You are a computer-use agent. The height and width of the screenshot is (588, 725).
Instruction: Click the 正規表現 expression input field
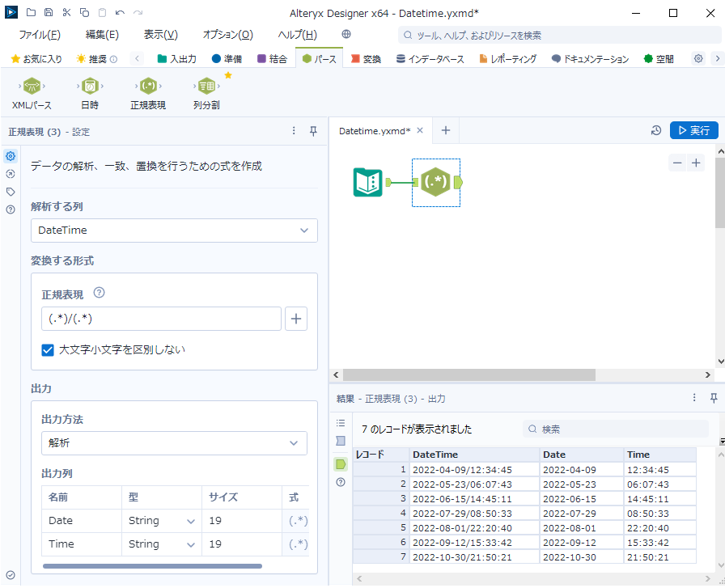click(x=161, y=319)
